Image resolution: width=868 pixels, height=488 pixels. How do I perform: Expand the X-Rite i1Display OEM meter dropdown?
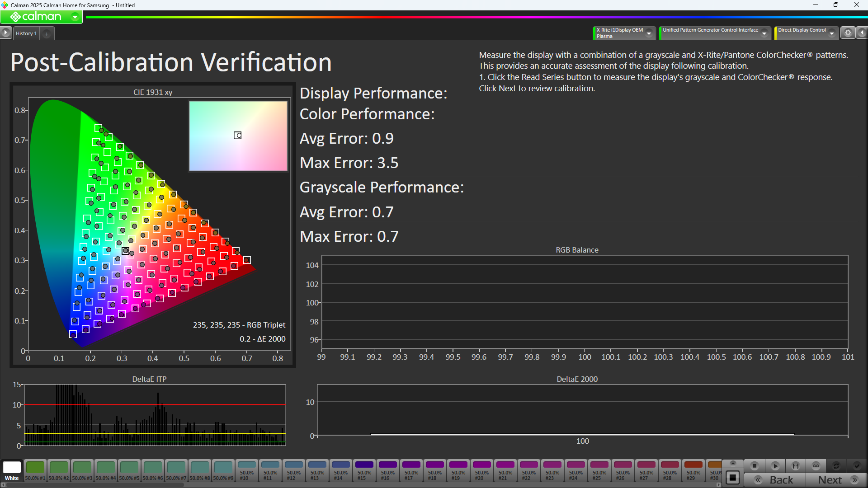click(x=649, y=33)
